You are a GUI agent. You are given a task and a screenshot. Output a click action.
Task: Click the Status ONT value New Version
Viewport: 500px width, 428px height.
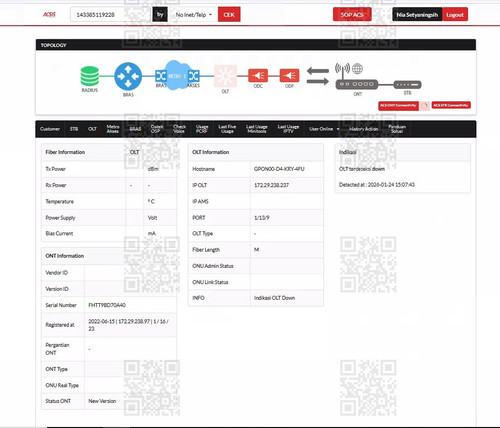102,401
